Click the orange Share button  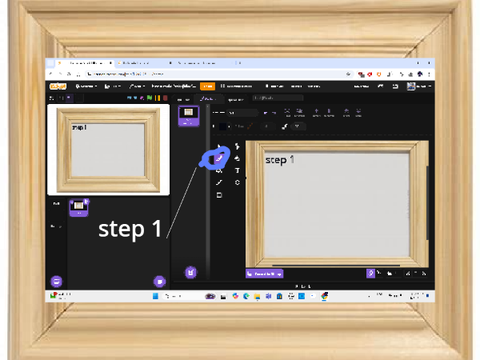click(207, 86)
